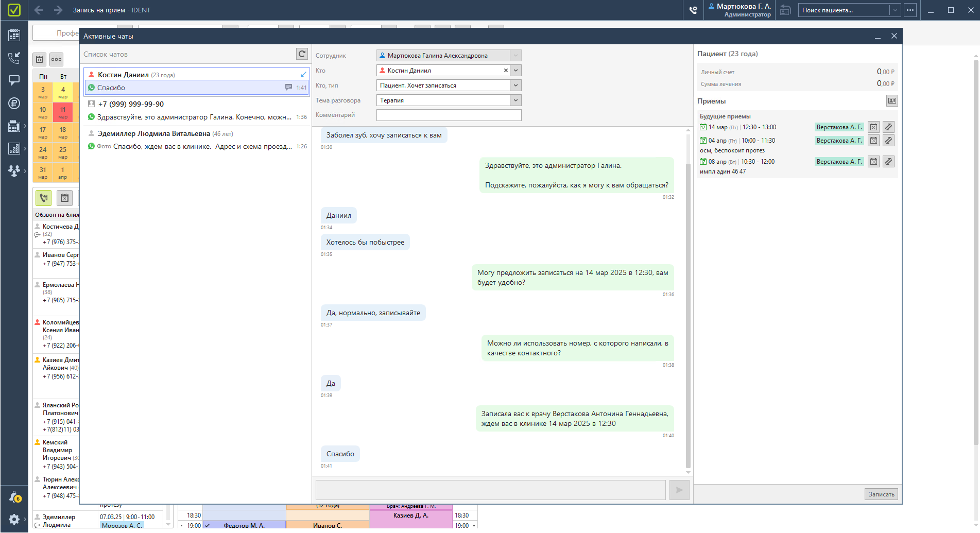Click the 'Да, нормально, записывайте' message

click(x=373, y=313)
